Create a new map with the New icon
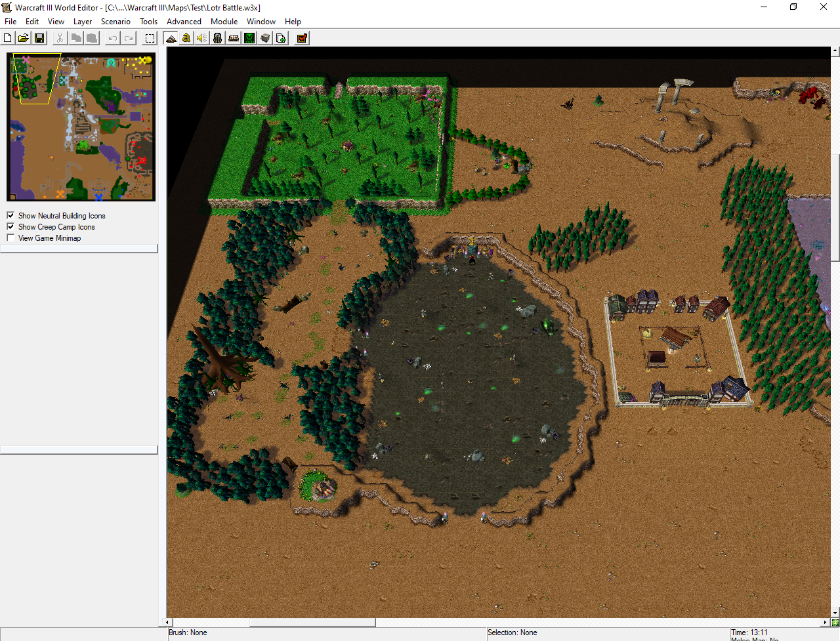 8,38
